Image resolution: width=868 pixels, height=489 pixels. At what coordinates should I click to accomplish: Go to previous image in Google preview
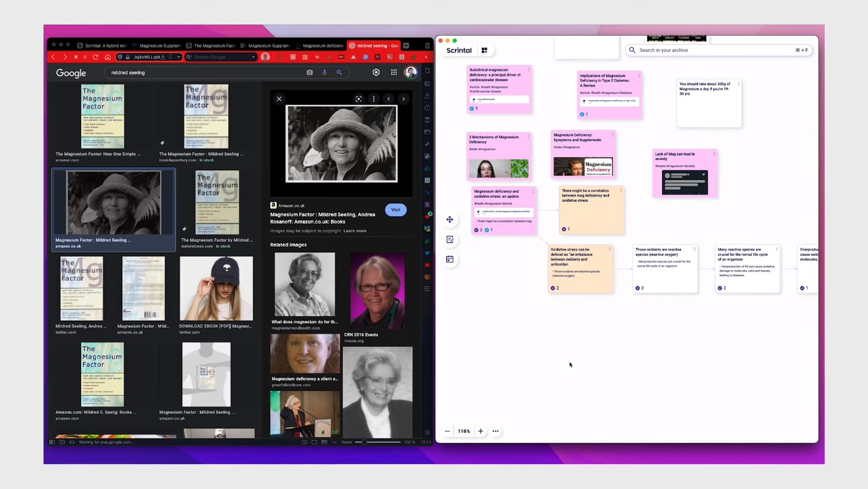click(x=389, y=99)
